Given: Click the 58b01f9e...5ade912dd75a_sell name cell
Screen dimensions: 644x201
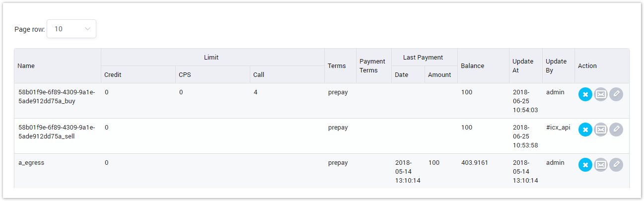Looking at the screenshot, I should point(57,132).
